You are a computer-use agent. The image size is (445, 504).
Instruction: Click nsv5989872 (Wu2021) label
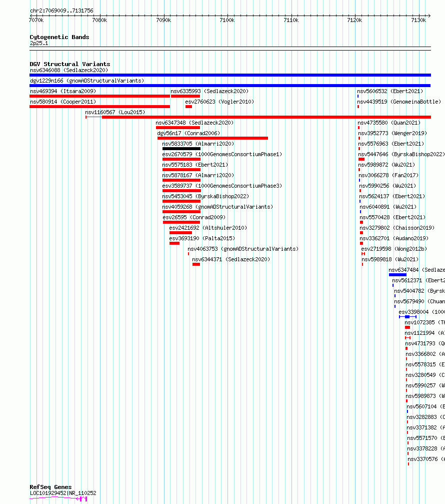click(x=386, y=165)
